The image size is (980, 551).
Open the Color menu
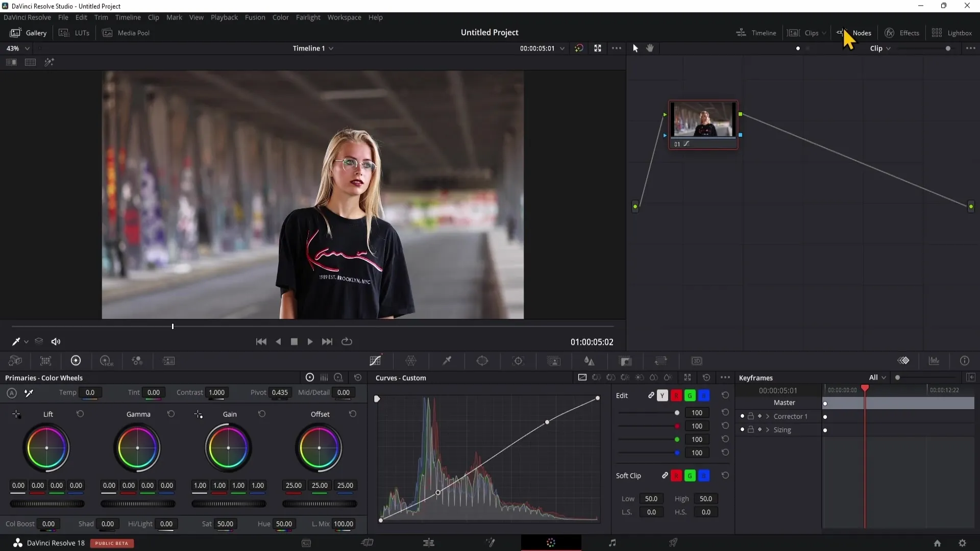click(x=280, y=17)
